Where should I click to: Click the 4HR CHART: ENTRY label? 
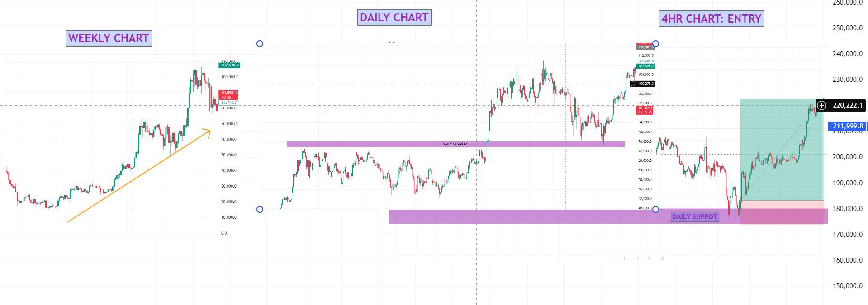pyautogui.click(x=711, y=19)
